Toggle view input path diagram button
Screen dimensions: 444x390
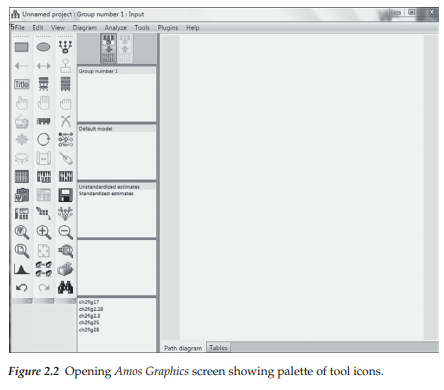[x=108, y=49]
